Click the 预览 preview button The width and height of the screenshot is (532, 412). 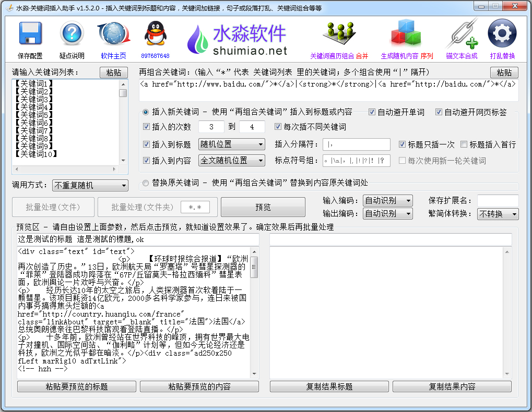click(x=263, y=207)
